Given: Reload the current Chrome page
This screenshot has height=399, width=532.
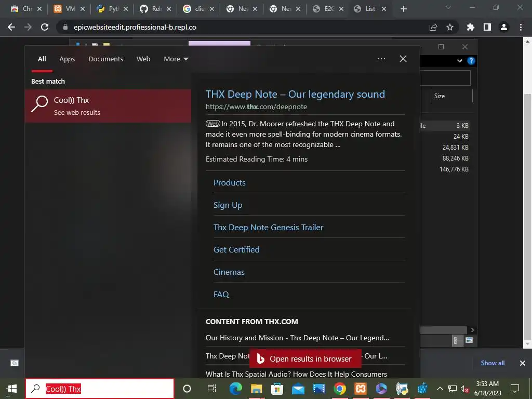Looking at the screenshot, I should [45, 27].
